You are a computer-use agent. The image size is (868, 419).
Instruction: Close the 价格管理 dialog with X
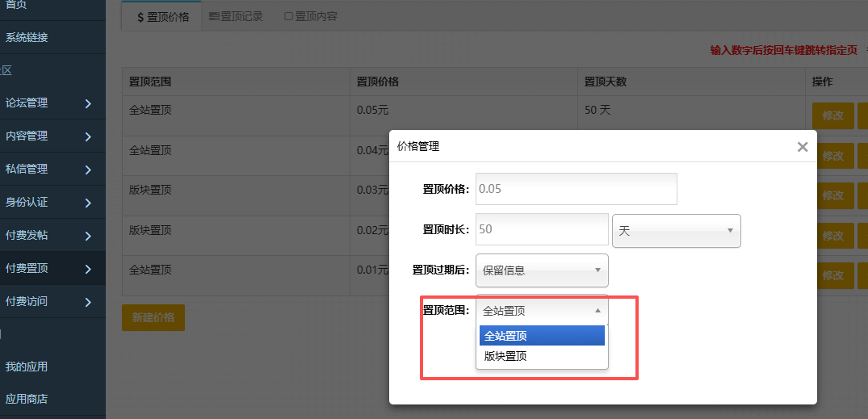(802, 147)
